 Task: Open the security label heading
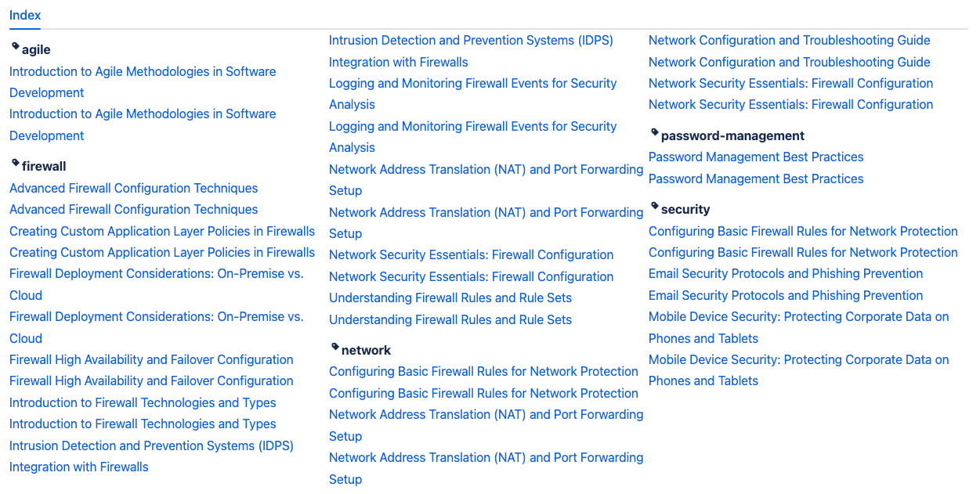(685, 209)
